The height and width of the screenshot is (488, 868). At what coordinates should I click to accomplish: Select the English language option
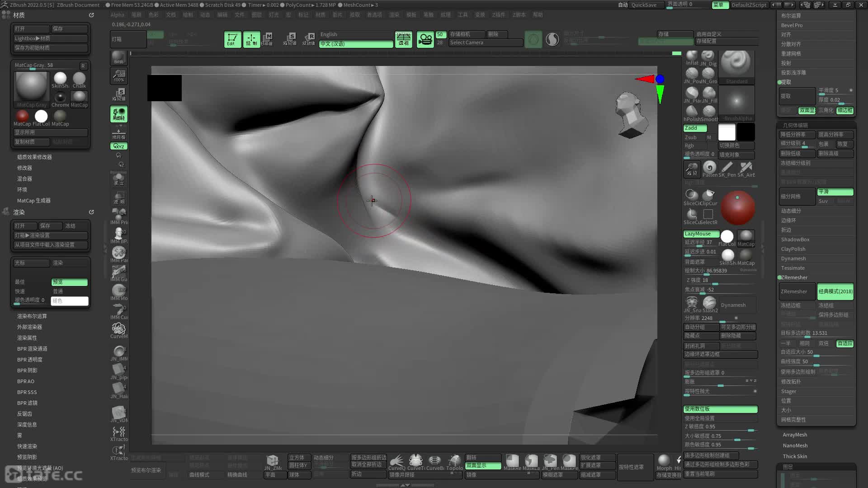(356, 34)
